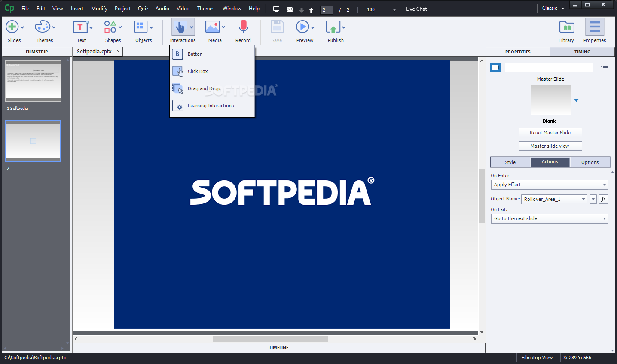617x364 pixels.
Task: Open the Themes palette icon
Action: 42,27
